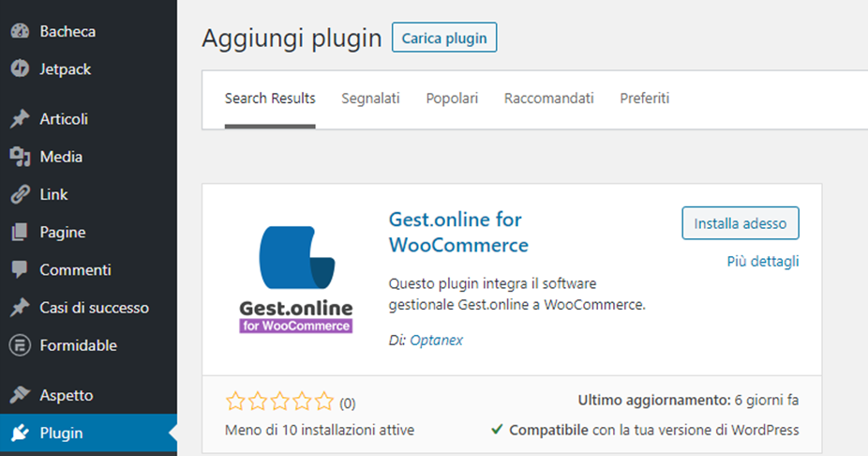Click the Commenti speech bubble icon
The height and width of the screenshot is (456, 868).
[x=20, y=270]
